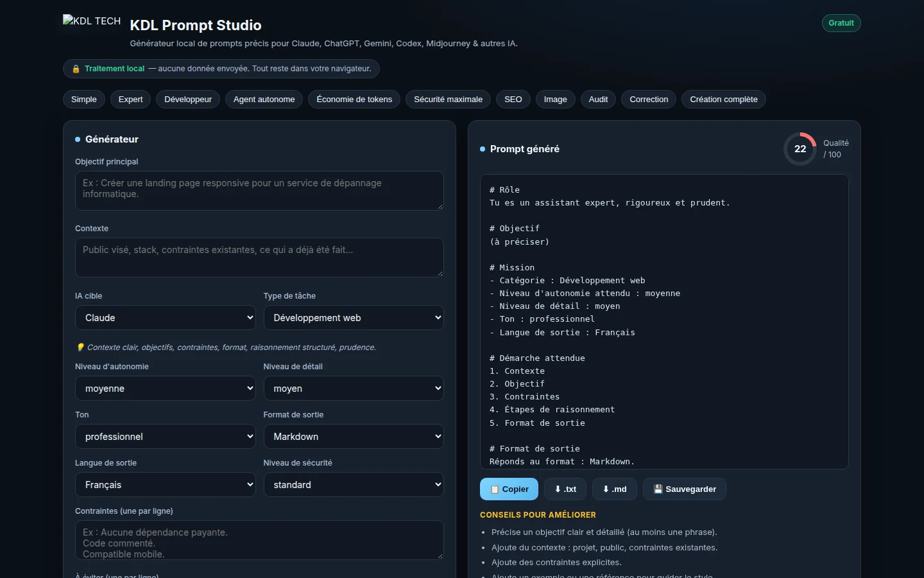
Task: Download the prompt as .md
Action: (x=615, y=489)
